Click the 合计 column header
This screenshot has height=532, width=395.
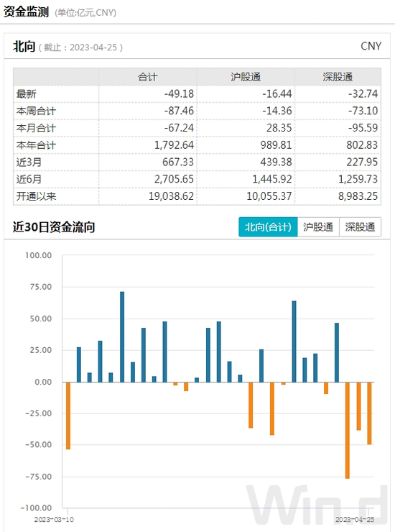[147, 77]
